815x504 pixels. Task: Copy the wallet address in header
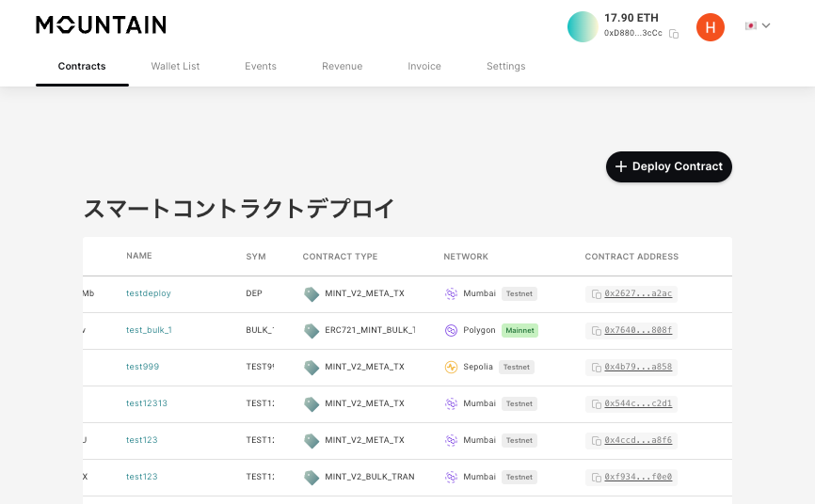[x=674, y=34]
